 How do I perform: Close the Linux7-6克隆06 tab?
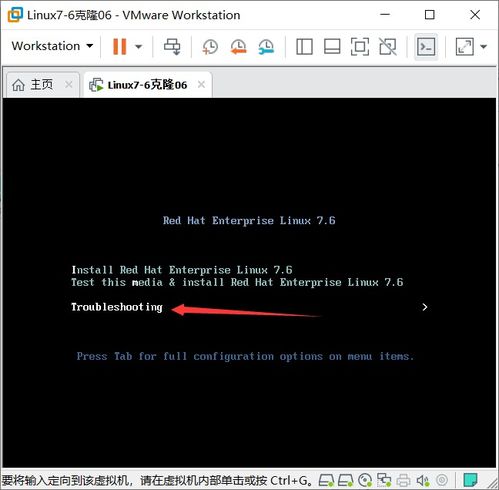(201, 84)
